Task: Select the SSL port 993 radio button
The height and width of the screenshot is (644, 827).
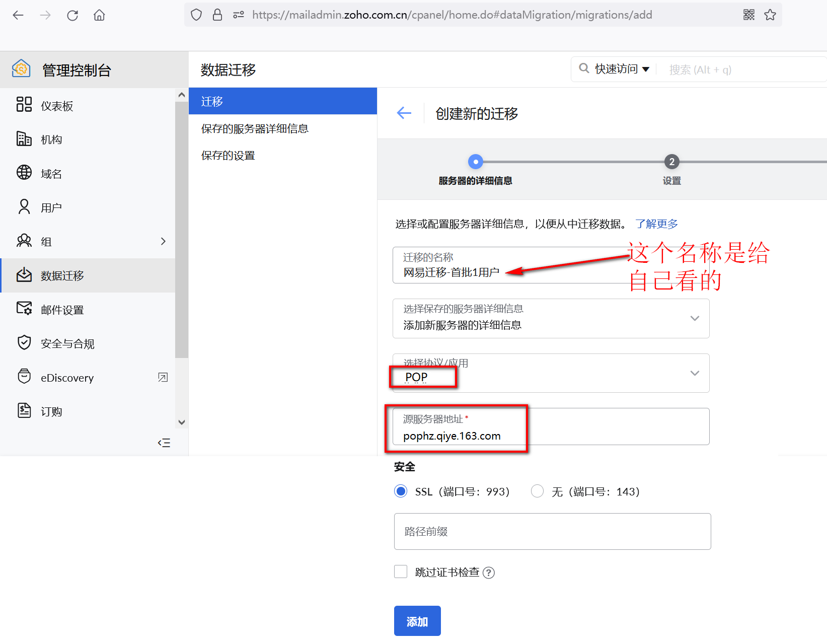Action: click(401, 491)
